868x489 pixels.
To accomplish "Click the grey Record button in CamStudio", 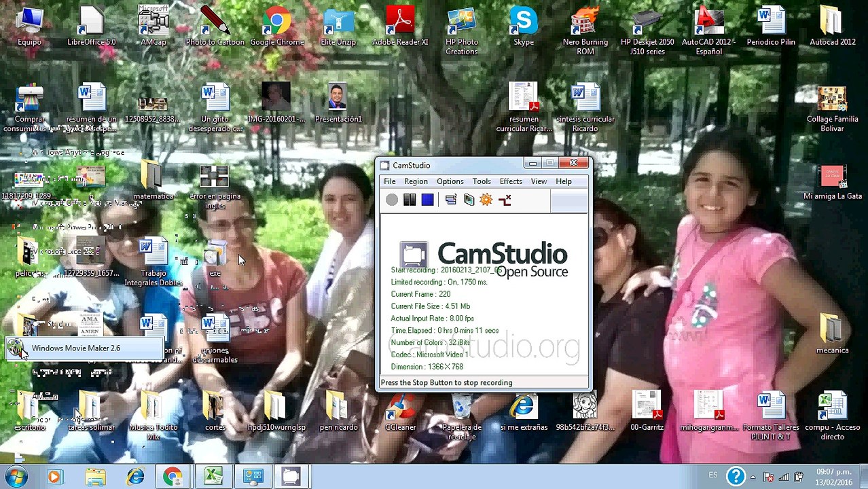I will click(392, 200).
